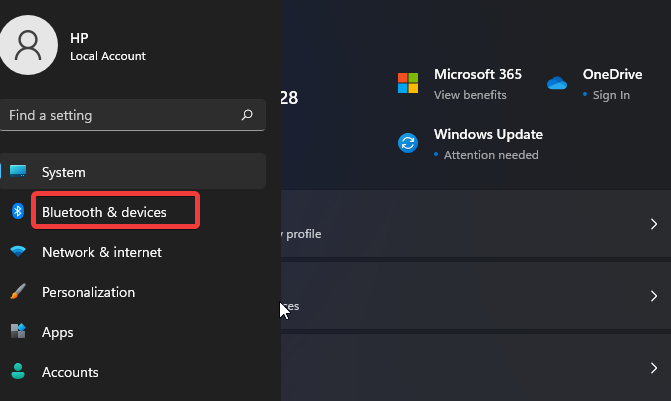Expand the third settings row chevron
Viewport: 671px width, 401px height.
[653, 368]
